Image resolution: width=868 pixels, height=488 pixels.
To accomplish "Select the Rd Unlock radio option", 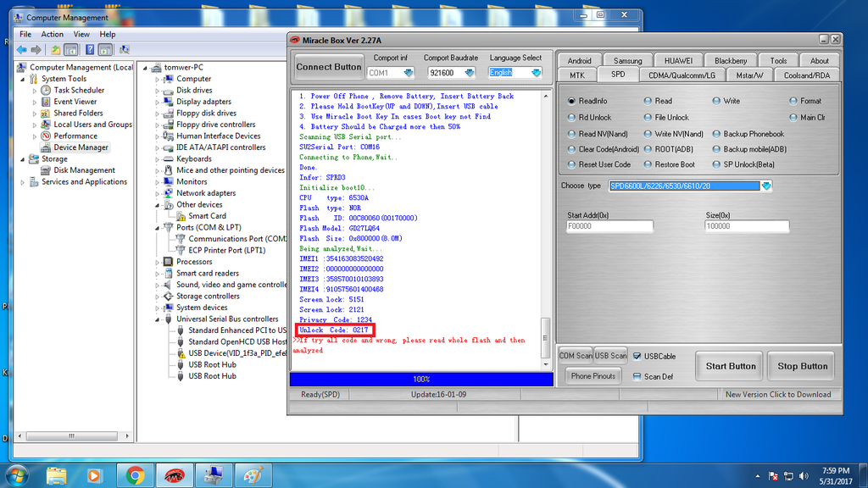I will (571, 118).
